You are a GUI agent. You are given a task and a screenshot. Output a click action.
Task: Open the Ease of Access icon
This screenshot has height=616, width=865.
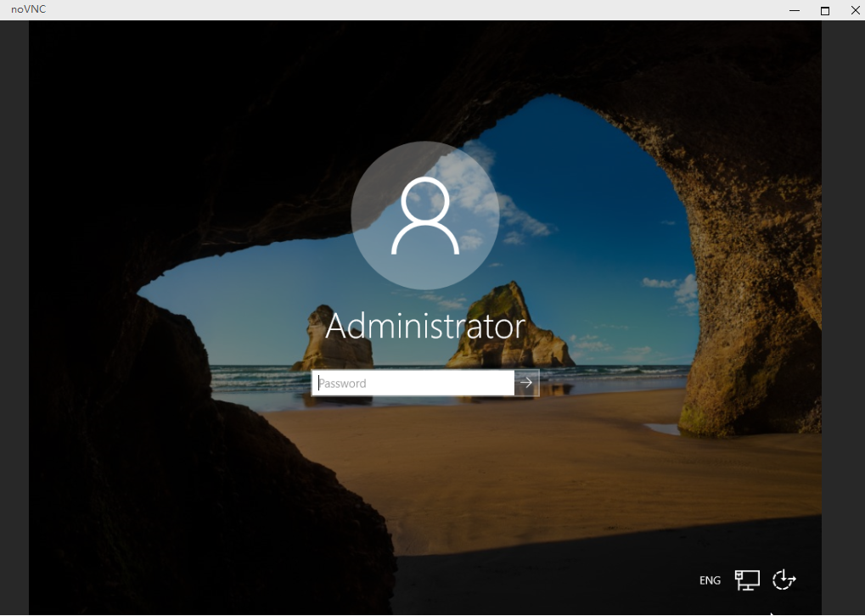[x=784, y=580]
